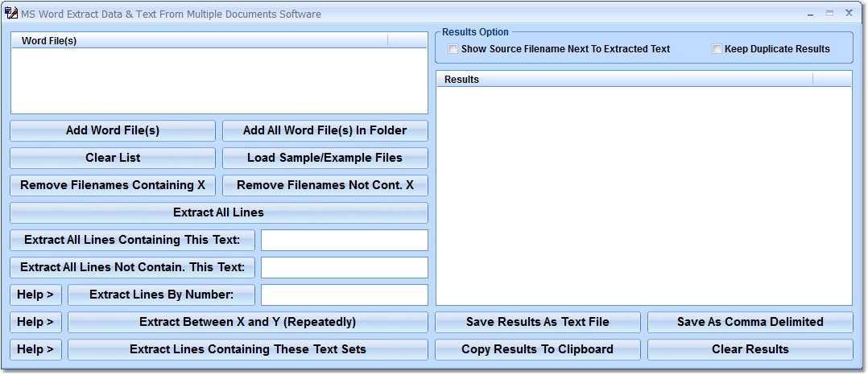Click the app icon in the title bar
The height and width of the screenshot is (375, 868).
(10, 13)
